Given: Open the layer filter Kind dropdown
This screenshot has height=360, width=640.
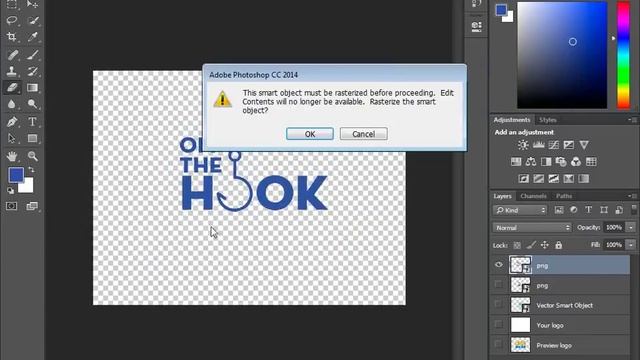Looking at the screenshot, I should pos(520,210).
